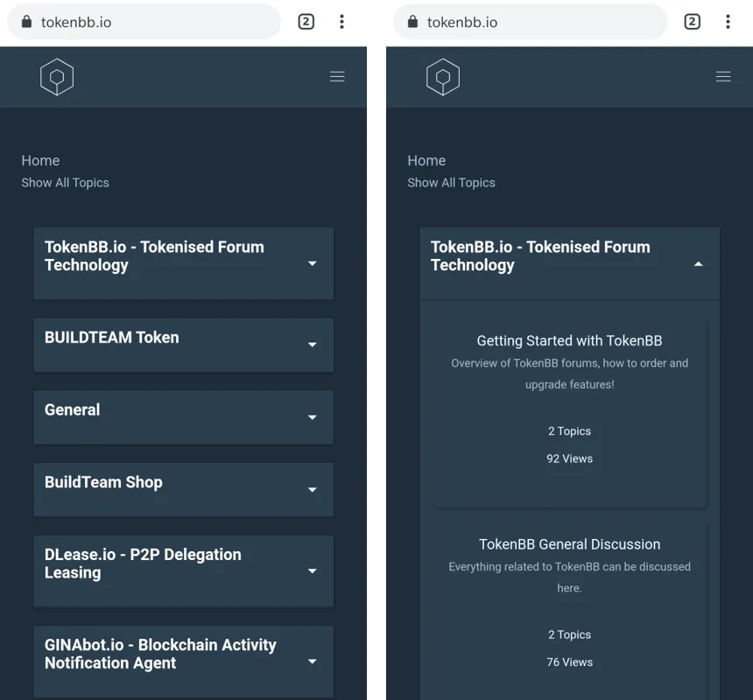Click Home breadcrumb in right screen
Image resolution: width=753 pixels, height=700 pixels.
(426, 160)
